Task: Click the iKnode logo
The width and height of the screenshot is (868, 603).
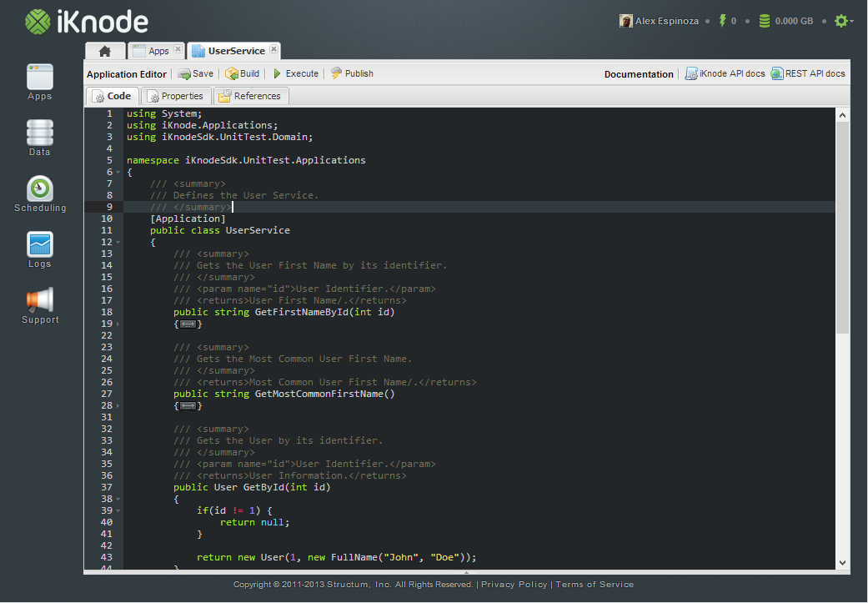Action: pos(87,23)
